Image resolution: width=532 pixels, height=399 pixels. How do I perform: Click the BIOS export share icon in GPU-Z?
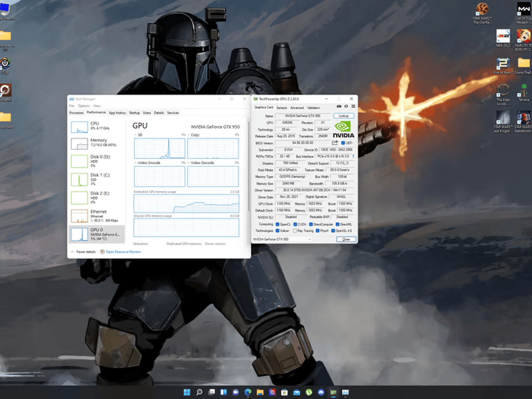tap(335, 143)
